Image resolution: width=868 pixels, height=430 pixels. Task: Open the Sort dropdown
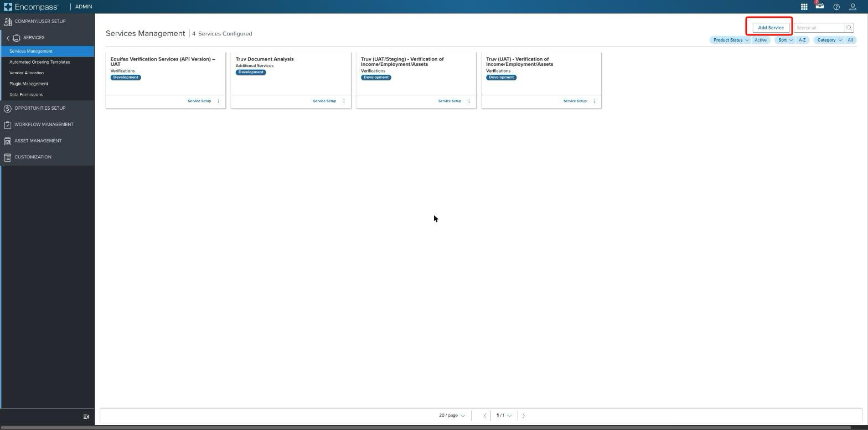(785, 40)
